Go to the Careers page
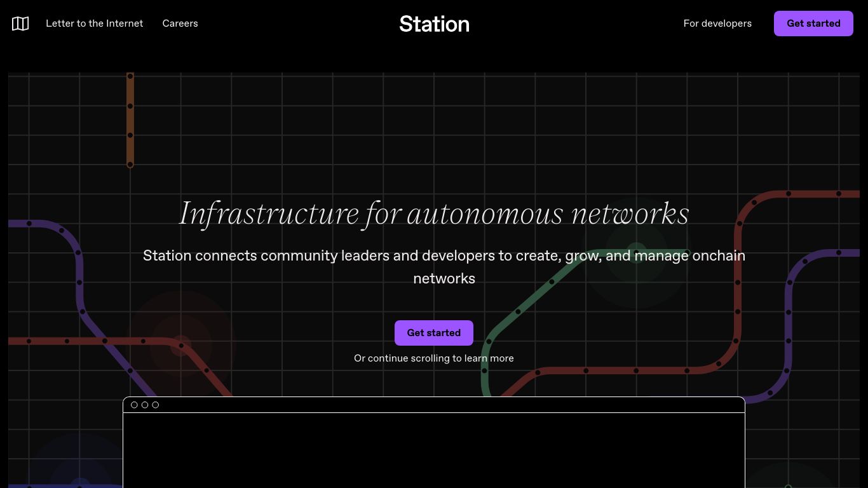Viewport: 868px width, 488px height. 180,24
